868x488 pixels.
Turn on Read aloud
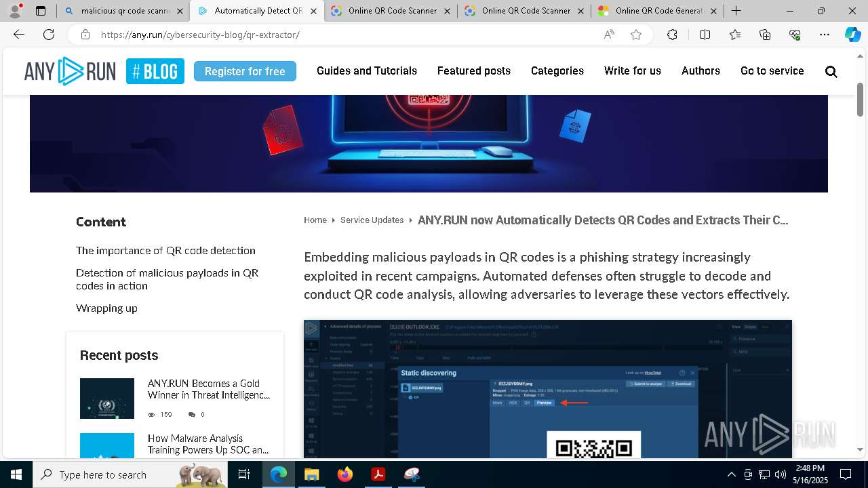point(609,35)
